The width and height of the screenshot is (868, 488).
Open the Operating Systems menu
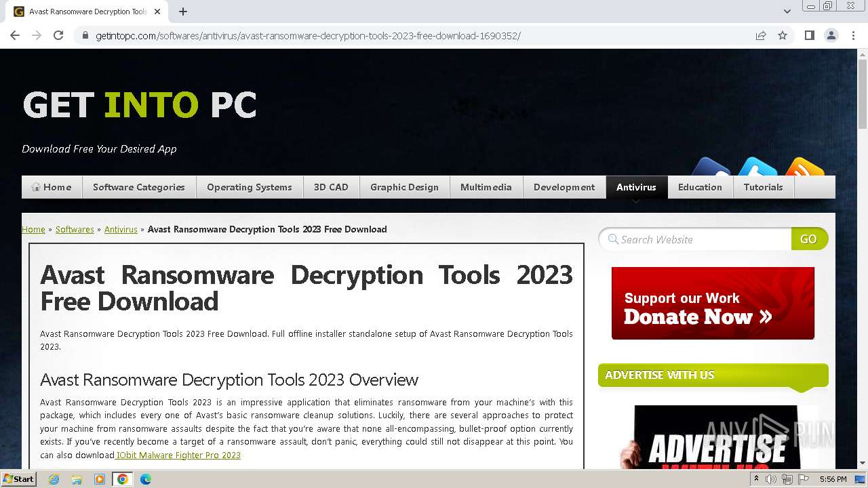coord(250,187)
